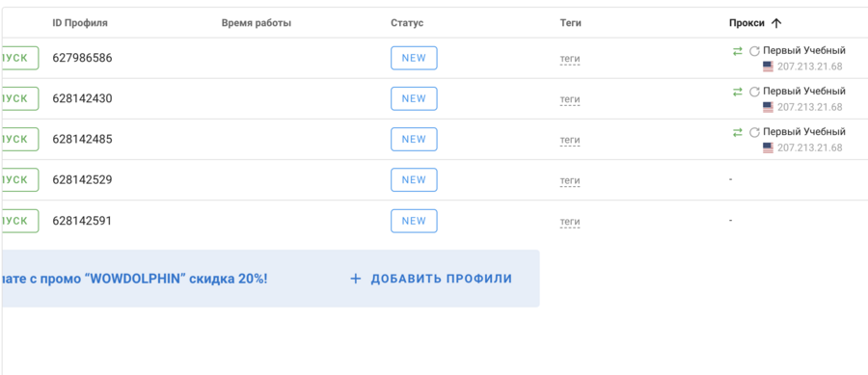868x375 pixels.
Task: Select empty proxy dash for profile 628142529
Action: (x=731, y=179)
